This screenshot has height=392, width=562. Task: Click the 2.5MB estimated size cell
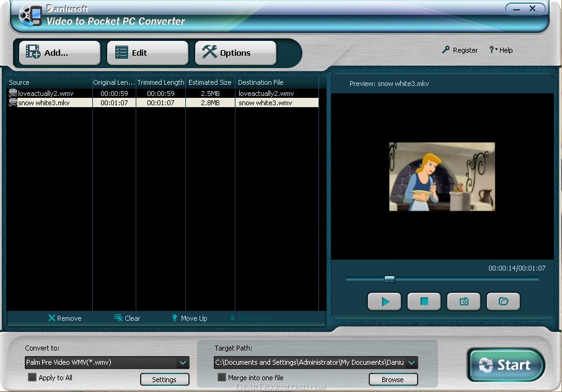point(210,94)
